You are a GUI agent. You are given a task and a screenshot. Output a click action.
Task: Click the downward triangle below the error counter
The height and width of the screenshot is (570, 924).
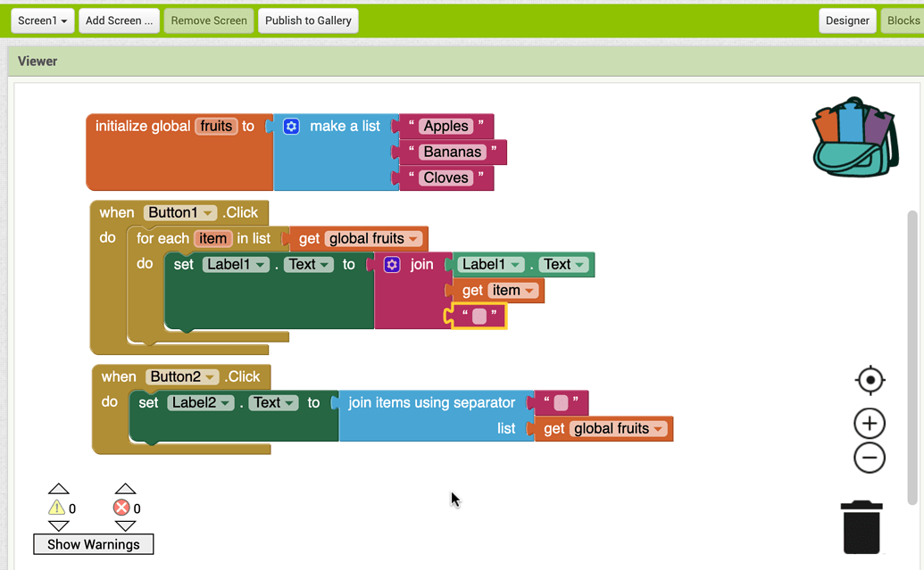(125, 525)
